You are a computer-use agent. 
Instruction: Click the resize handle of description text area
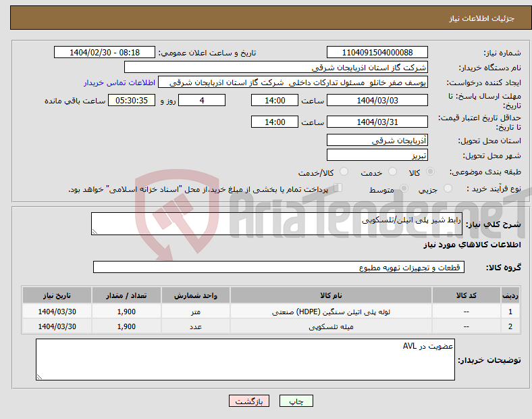[x=95, y=232]
